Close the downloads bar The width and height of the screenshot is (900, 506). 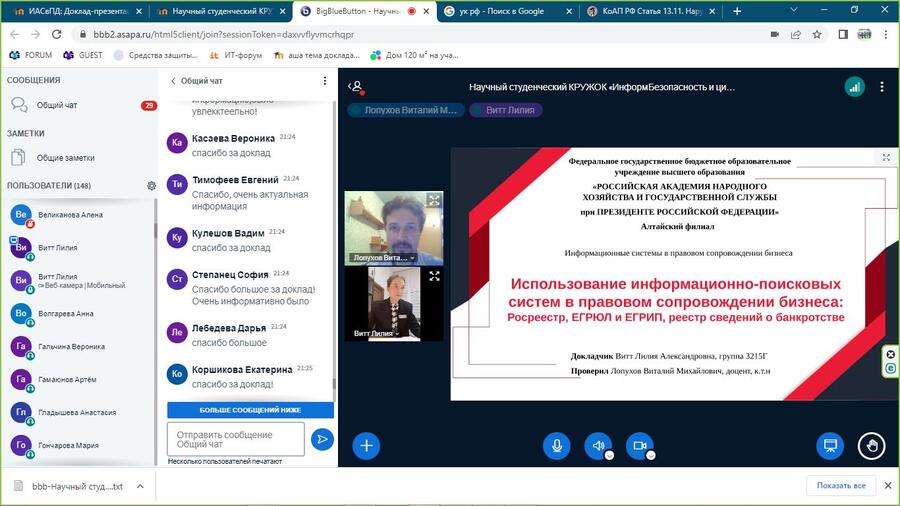[x=887, y=485]
